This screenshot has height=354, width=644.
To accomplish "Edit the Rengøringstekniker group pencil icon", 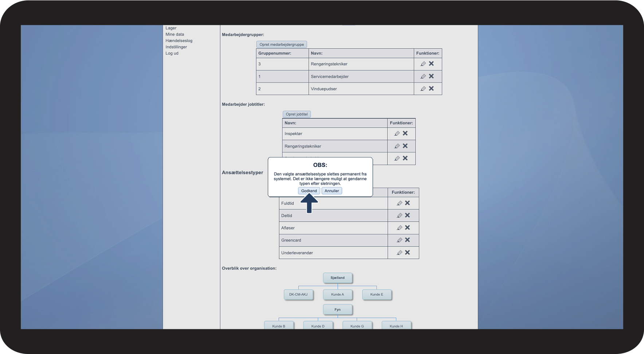I will pyautogui.click(x=423, y=64).
